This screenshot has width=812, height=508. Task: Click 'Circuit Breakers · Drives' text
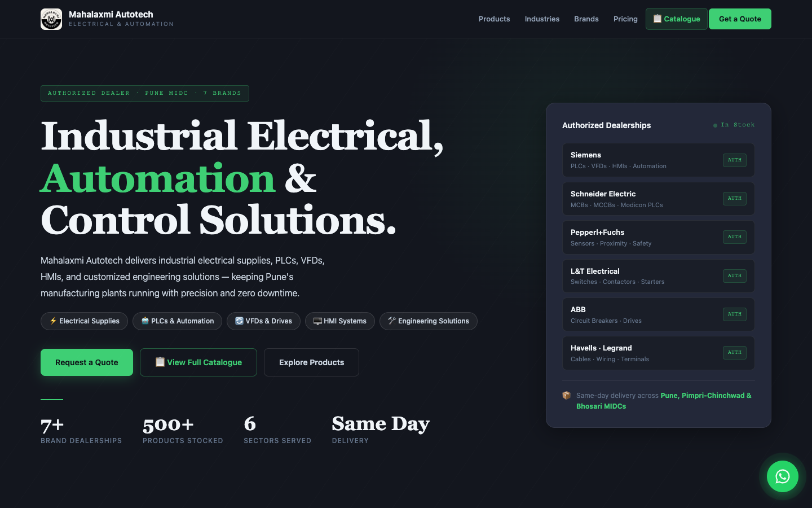pyautogui.click(x=606, y=321)
